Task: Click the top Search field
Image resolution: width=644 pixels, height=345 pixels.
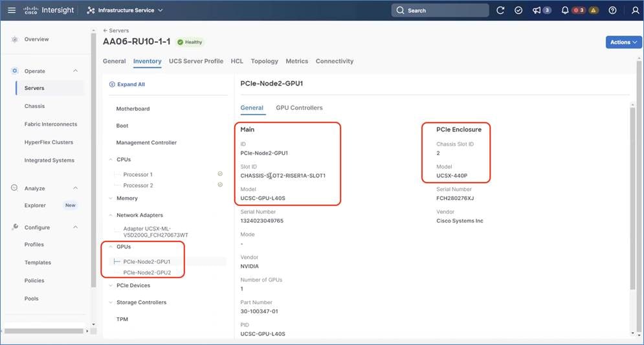Action: pyautogui.click(x=440, y=10)
